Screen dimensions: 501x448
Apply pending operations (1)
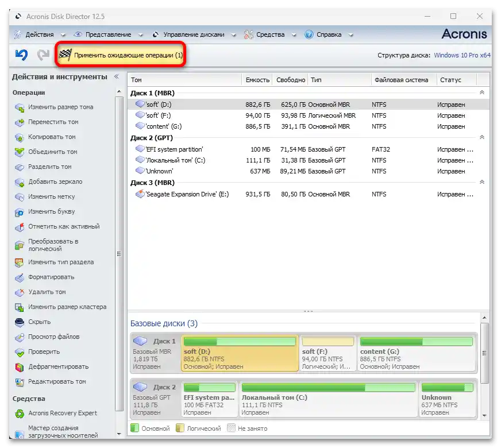pyautogui.click(x=121, y=55)
